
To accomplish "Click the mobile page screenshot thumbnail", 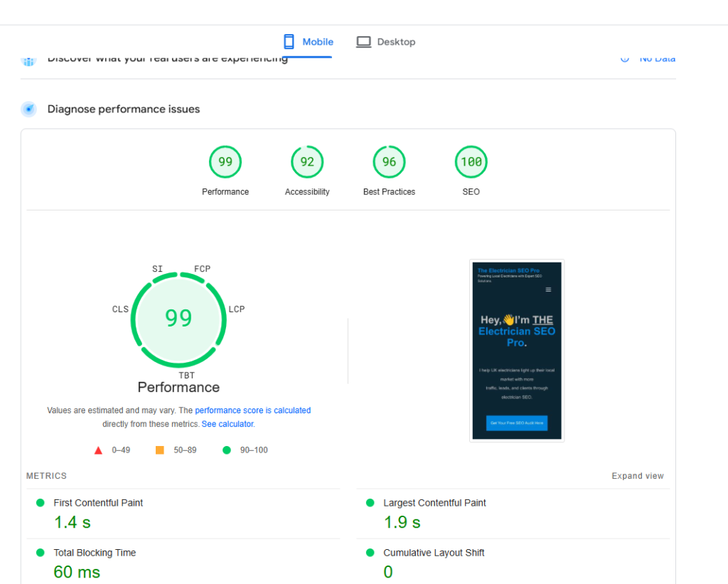I will pos(517,351).
